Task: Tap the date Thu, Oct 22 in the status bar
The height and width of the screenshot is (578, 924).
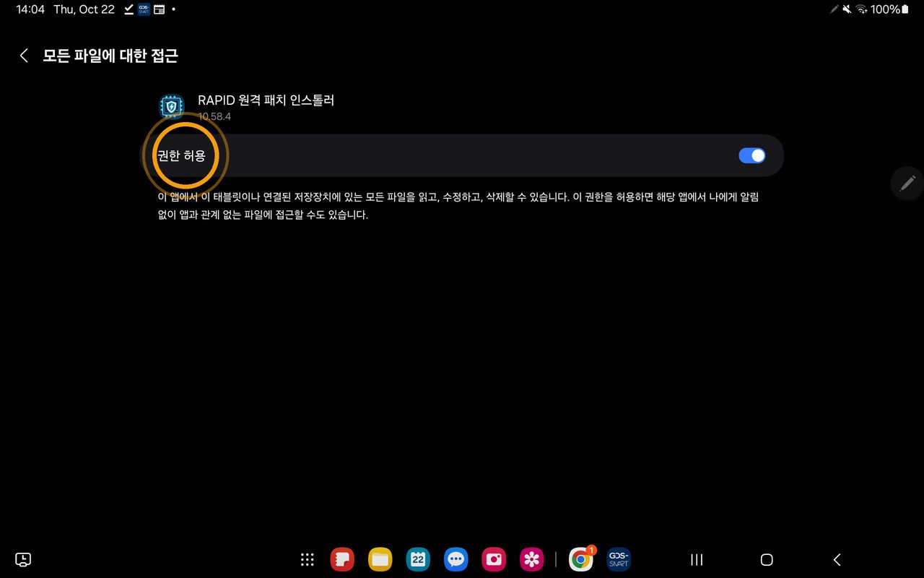Action: pos(84,9)
